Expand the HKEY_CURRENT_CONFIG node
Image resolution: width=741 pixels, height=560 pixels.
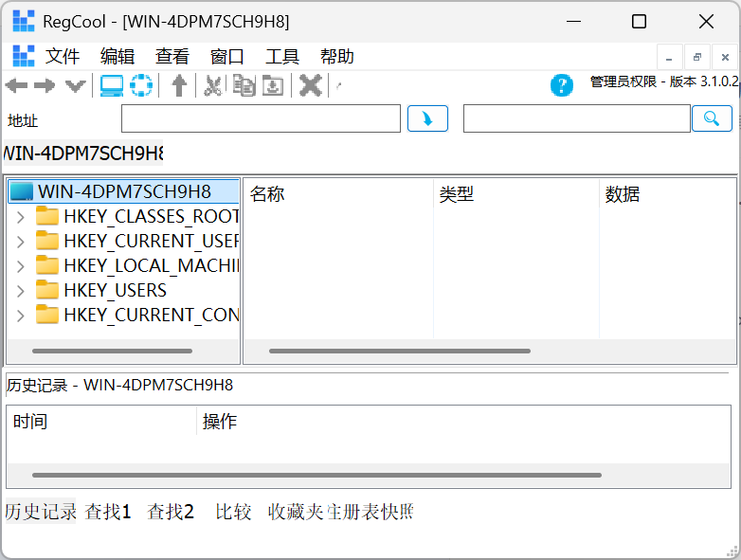pos(20,316)
